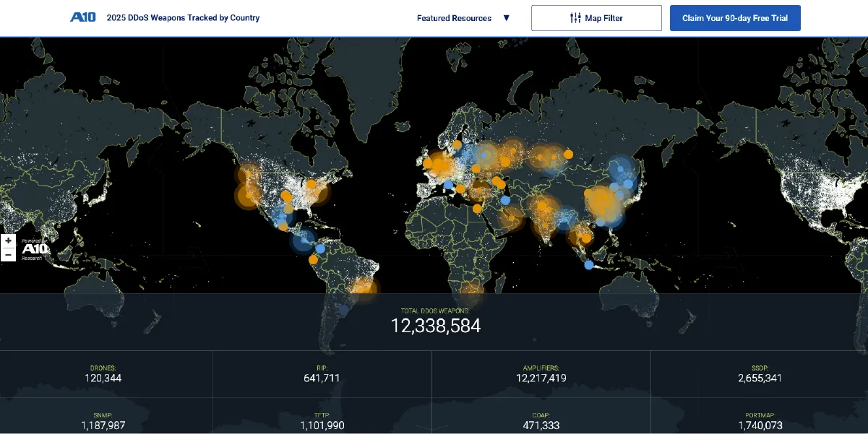The height and width of the screenshot is (434, 868).
Task: Select the Amplifiers statistic tile
Action: [541, 373]
